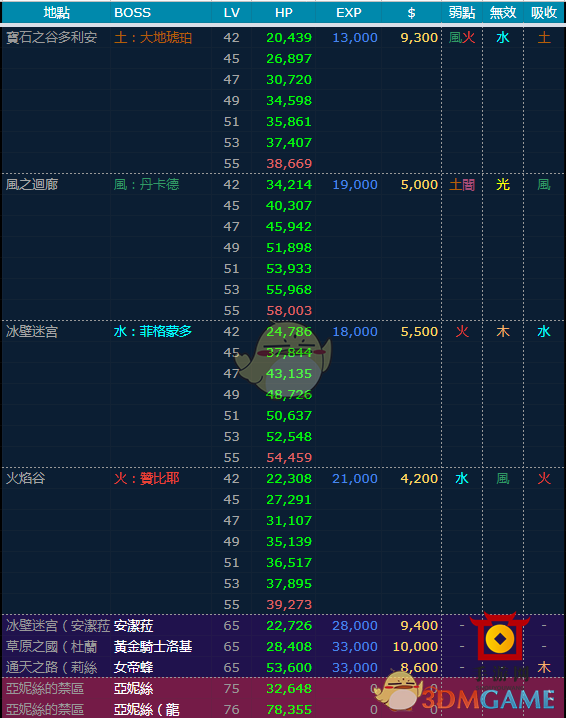Screen dimensions: 566x718
Task: Click HP value 53,600
Action: coord(289,668)
